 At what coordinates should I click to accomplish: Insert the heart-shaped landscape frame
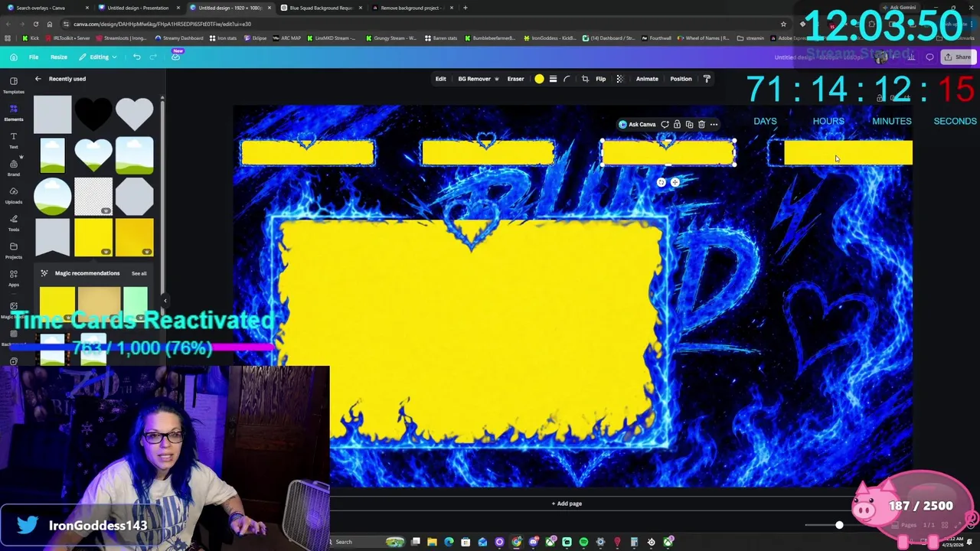(x=93, y=155)
